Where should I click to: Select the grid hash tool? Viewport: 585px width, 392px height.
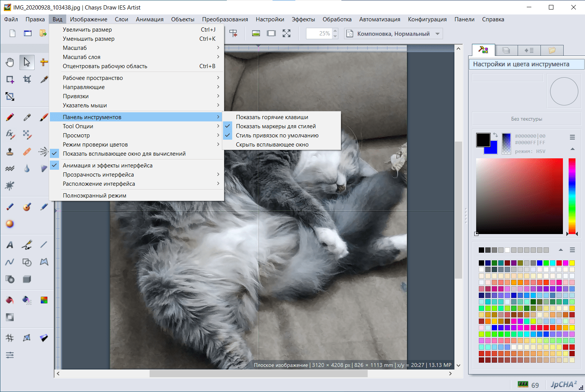click(10, 338)
